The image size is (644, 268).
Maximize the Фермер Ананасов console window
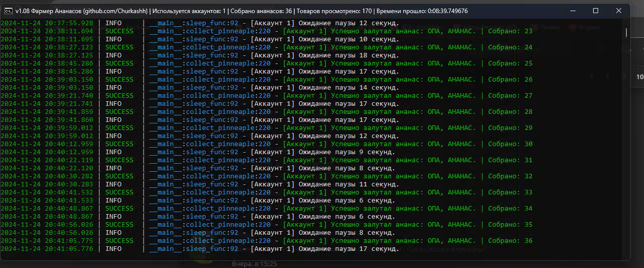tap(595, 11)
